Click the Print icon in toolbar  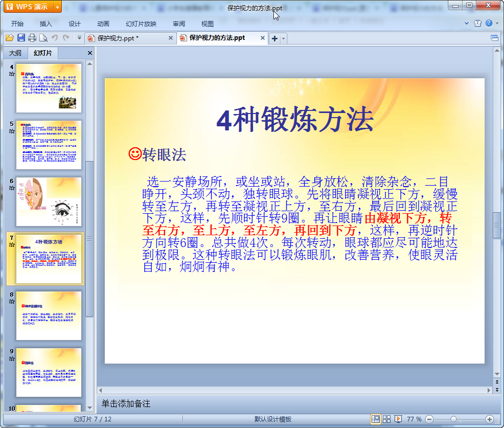(32, 38)
